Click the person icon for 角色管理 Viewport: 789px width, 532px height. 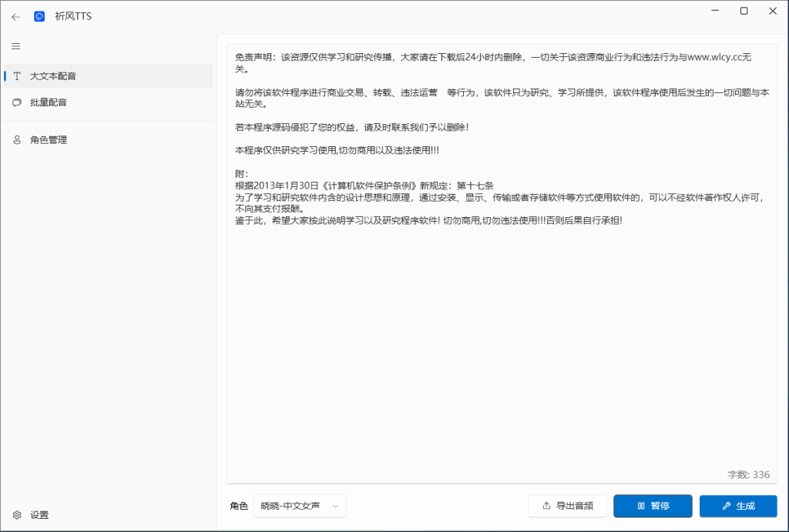[17, 140]
